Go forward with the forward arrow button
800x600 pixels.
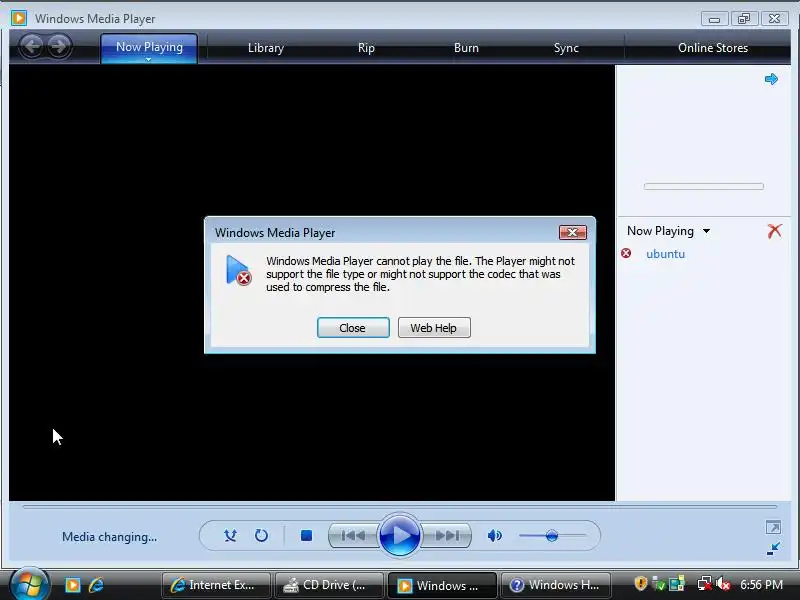[59, 46]
